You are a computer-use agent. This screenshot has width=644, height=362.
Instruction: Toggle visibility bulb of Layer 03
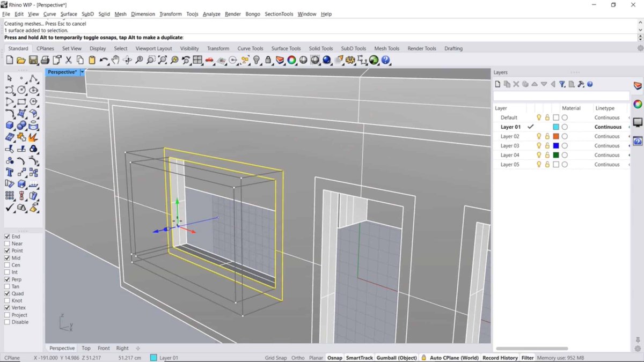pyautogui.click(x=539, y=145)
